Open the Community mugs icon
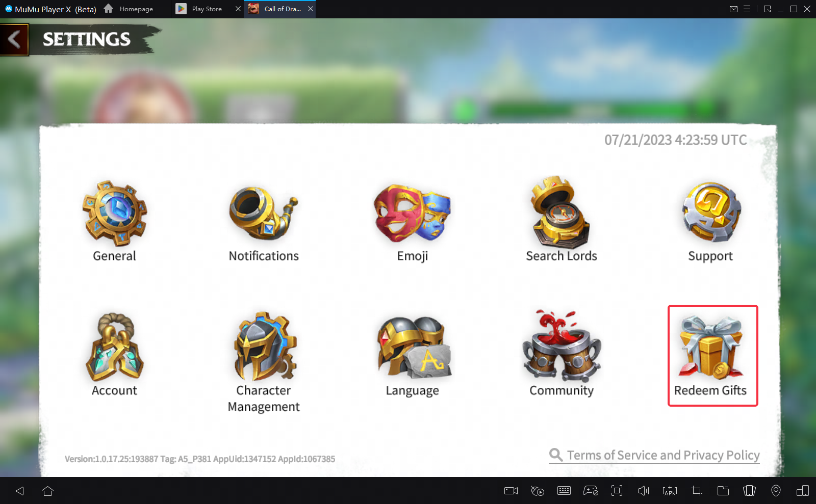Image resolution: width=816 pixels, height=504 pixels. (562, 346)
